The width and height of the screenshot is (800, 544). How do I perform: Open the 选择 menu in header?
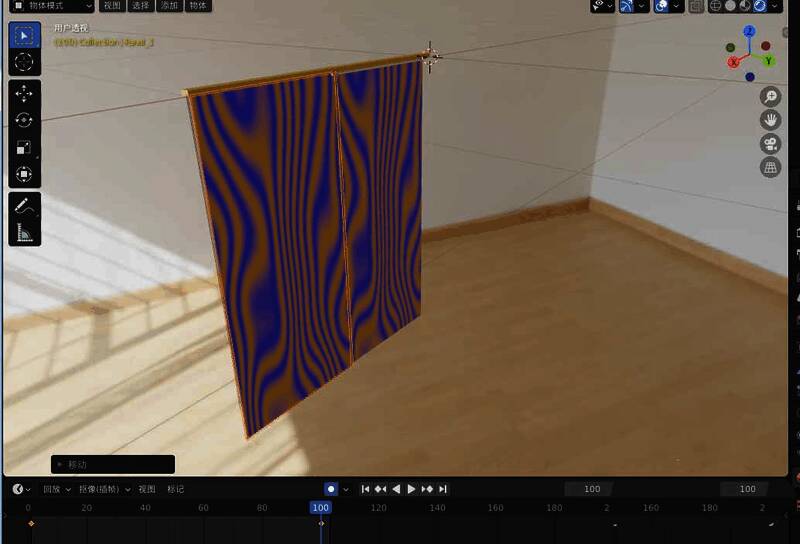(x=141, y=6)
